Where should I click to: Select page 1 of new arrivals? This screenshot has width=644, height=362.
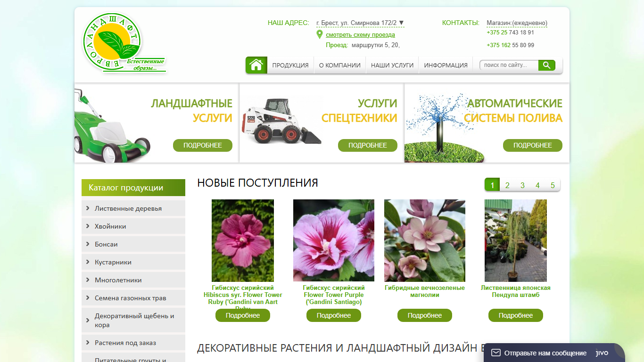tap(492, 185)
